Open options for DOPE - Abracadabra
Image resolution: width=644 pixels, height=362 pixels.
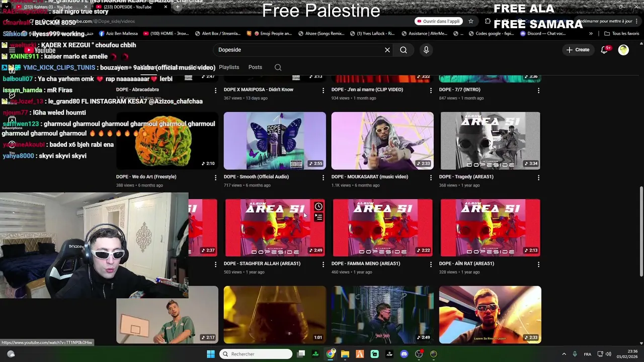click(x=215, y=90)
